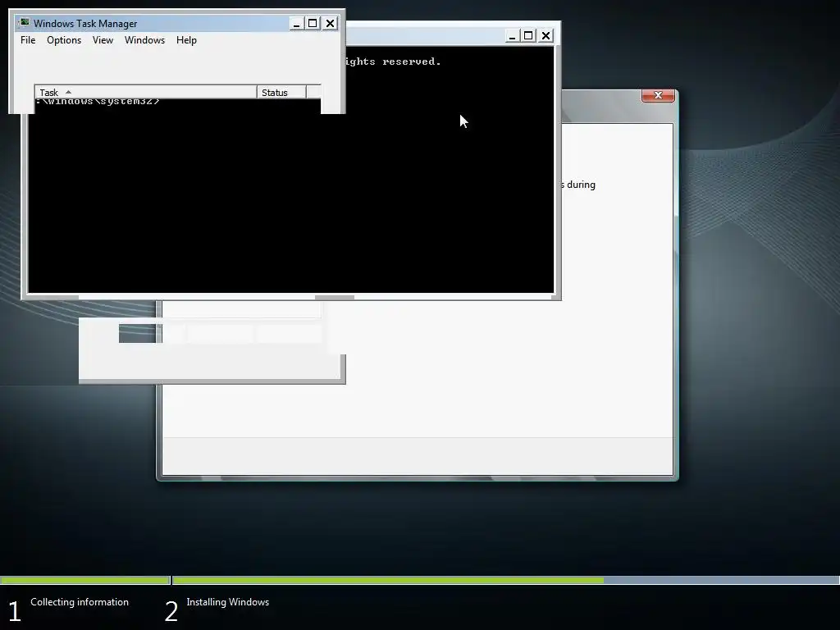Click the Windows Task Manager title text
Viewport: 840px width, 630px height.
tap(85, 24)
